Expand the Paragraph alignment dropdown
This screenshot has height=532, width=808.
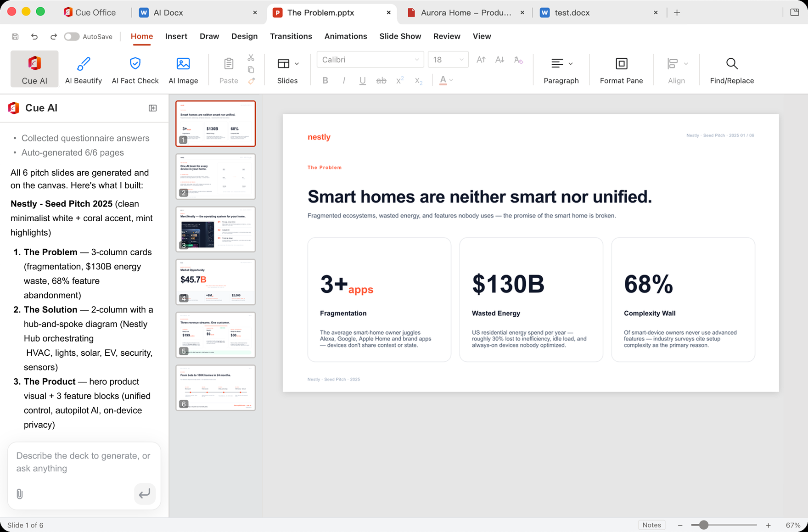click(x=571, y=64)
